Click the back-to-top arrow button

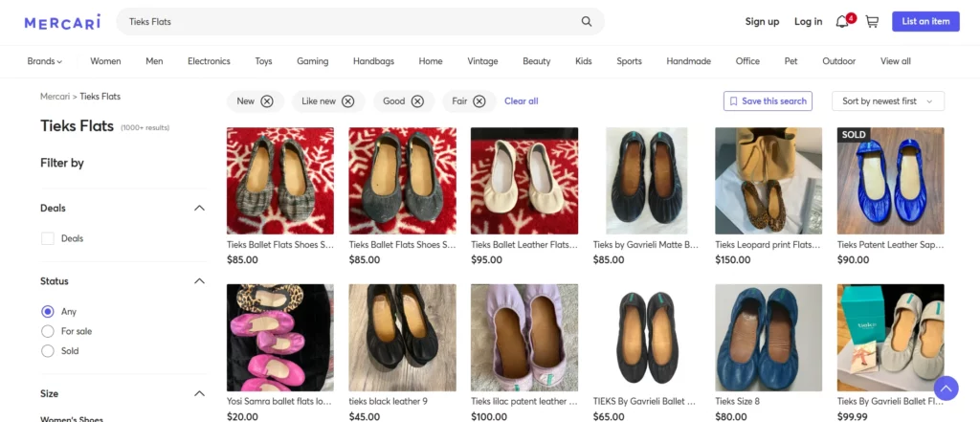[x=947, y=389]
